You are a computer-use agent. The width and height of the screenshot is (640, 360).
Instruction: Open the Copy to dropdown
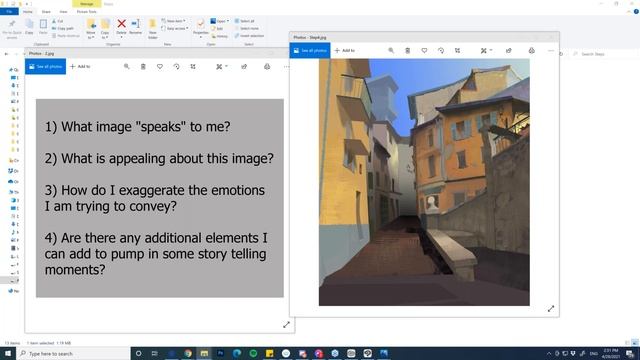(x=105, y=29)
